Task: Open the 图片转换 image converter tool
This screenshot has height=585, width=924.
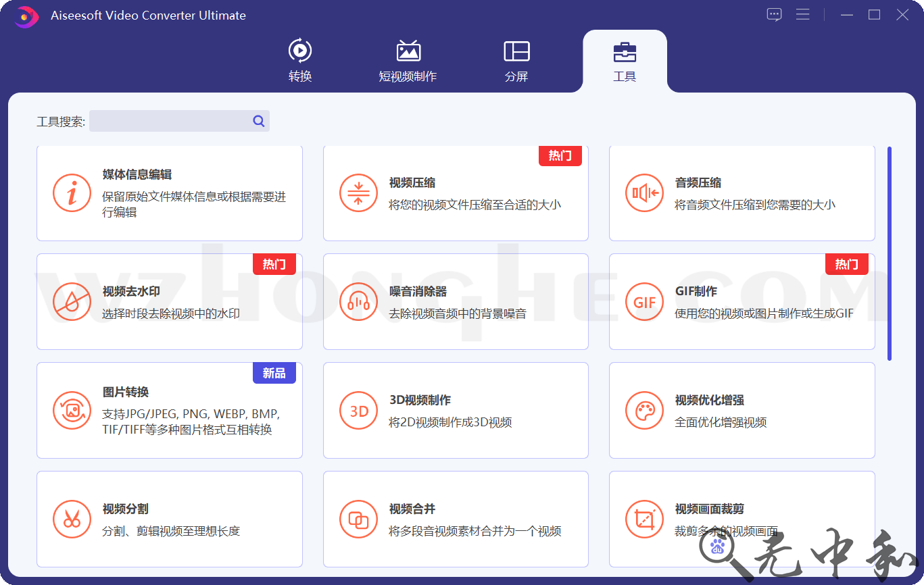Action: (169, 410)
